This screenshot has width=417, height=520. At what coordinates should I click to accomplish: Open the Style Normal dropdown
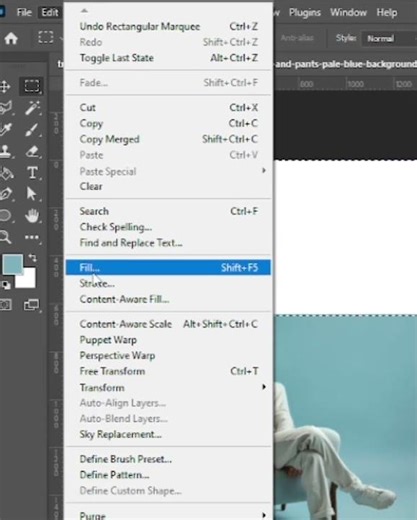coord(389,39)
